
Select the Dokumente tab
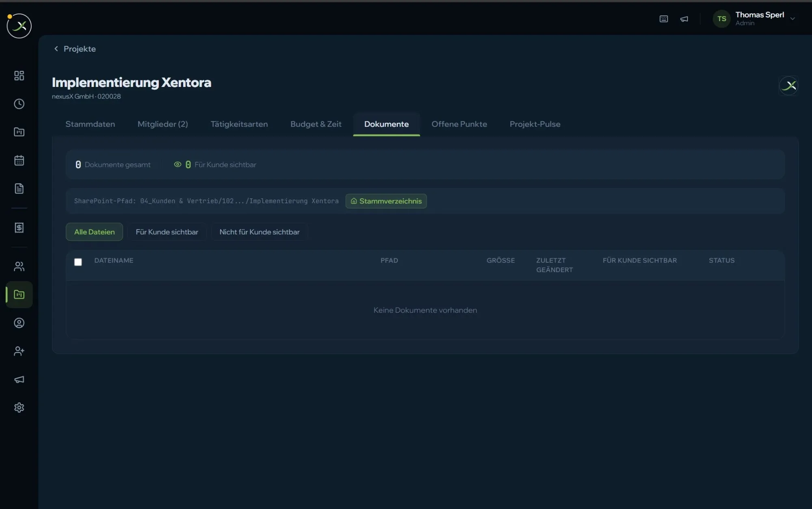coord(387,124)
